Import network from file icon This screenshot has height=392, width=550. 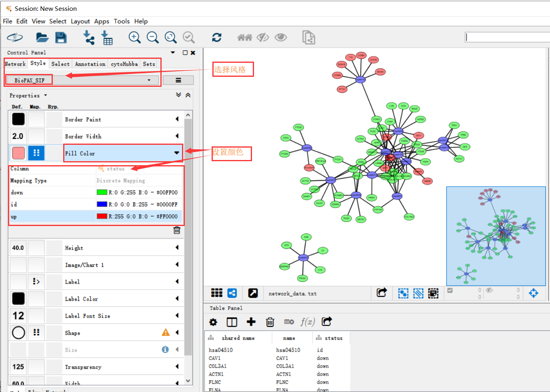(88, 38)
